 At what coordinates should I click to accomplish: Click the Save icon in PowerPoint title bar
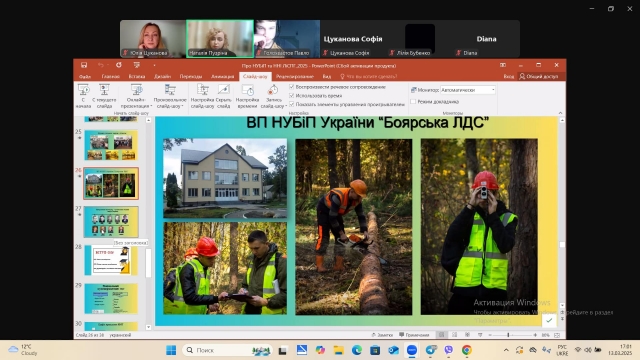tap(84, 65)
